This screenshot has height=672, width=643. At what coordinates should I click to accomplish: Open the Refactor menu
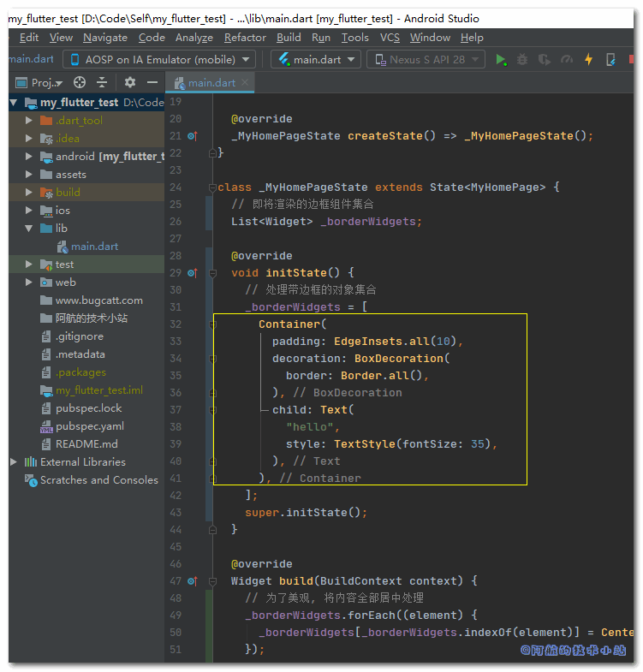245,38
